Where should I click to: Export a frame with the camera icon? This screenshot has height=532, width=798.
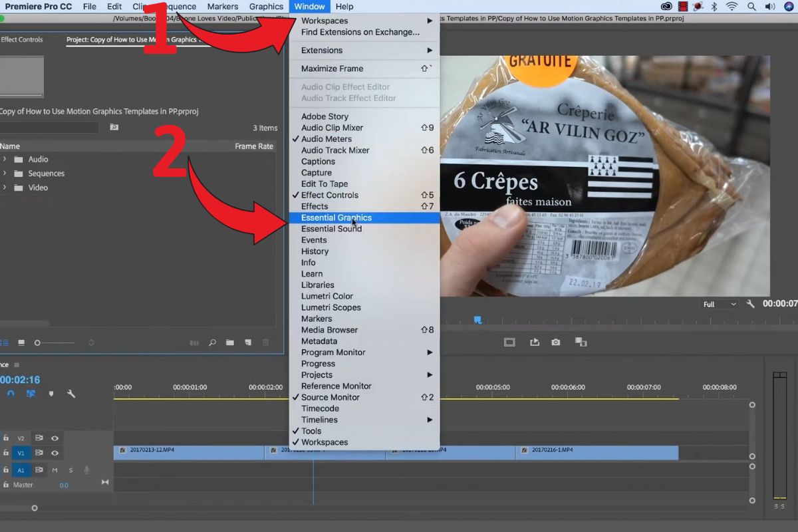[556, 342]
